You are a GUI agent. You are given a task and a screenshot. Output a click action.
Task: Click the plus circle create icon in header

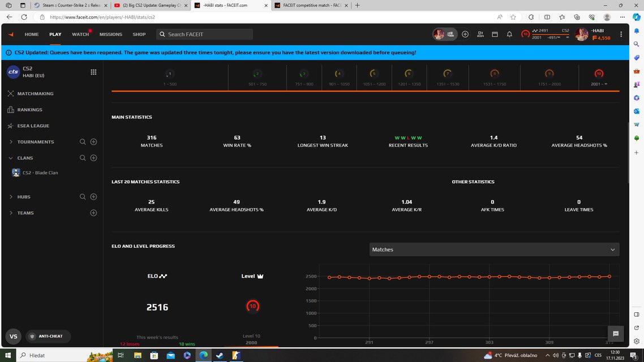click(465, 35)
